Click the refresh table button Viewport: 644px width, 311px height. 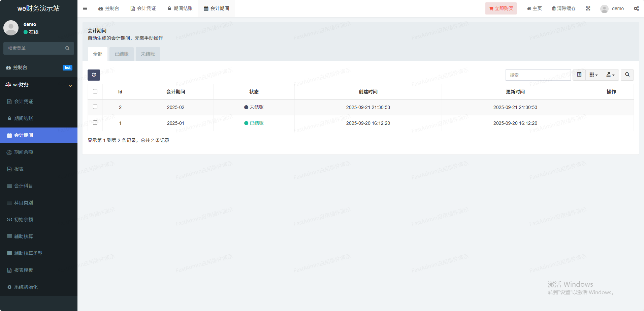click(94, 75)
